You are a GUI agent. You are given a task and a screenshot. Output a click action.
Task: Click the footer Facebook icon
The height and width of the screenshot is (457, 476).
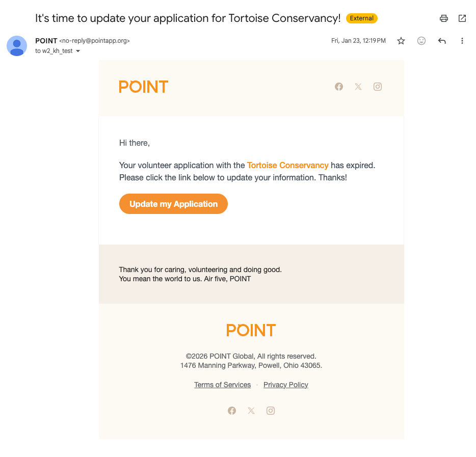[x=232, y=411]
